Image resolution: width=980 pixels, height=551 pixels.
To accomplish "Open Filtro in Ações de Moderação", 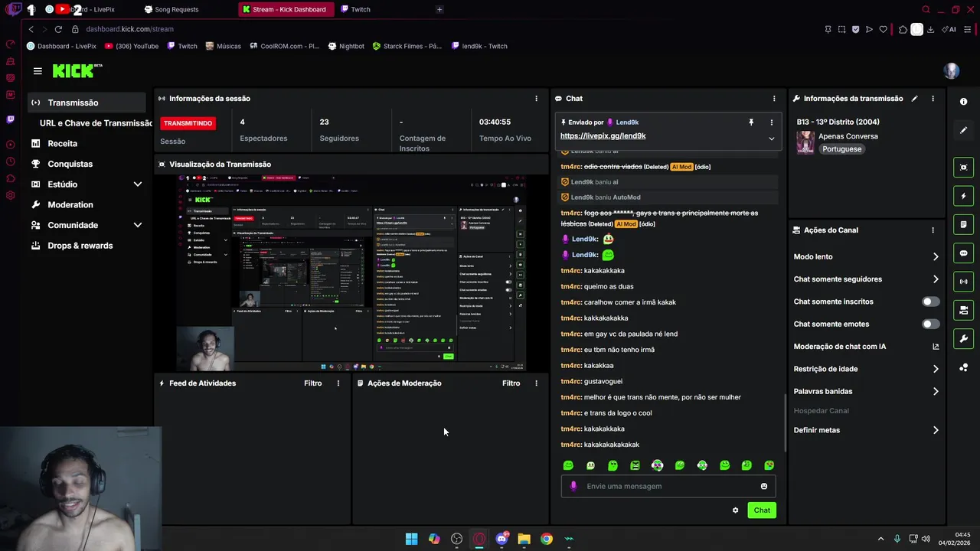I will [x=511, y=383].
